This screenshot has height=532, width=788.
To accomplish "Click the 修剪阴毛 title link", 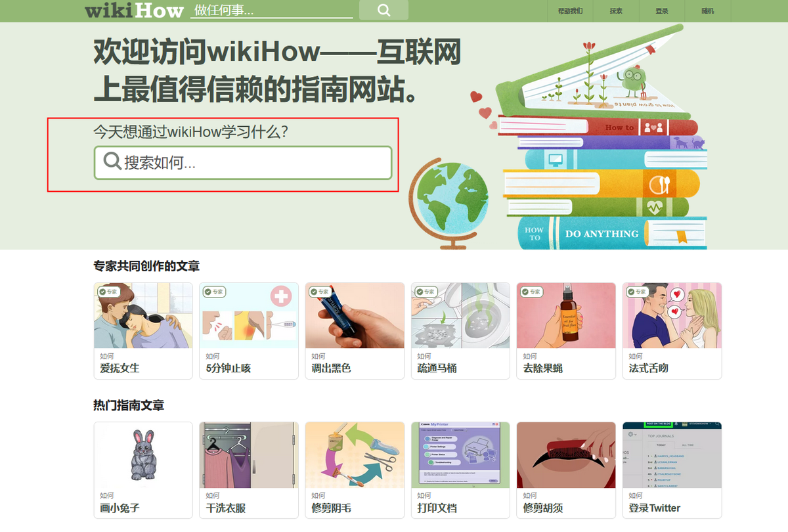I will tap(331, 508).
